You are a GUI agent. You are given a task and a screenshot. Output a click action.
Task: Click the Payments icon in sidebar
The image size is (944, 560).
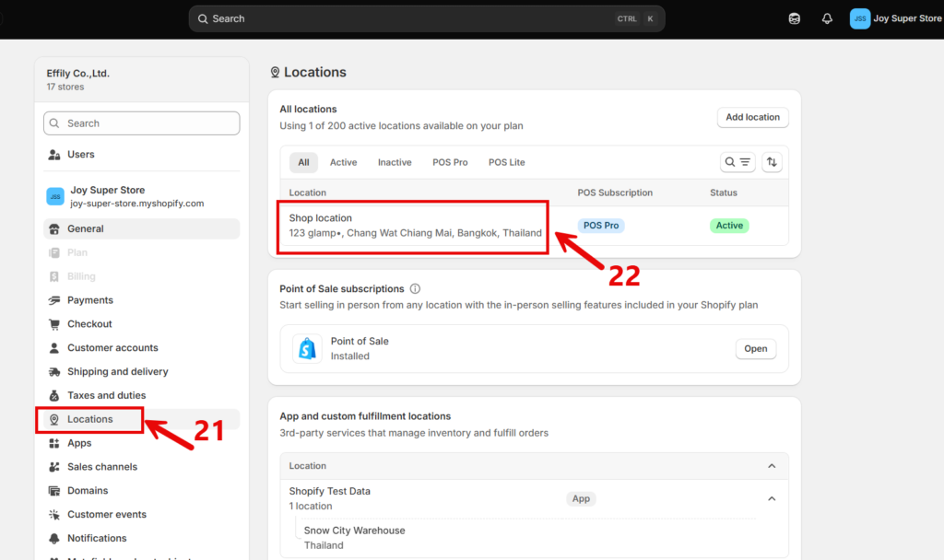coord(54,300)
